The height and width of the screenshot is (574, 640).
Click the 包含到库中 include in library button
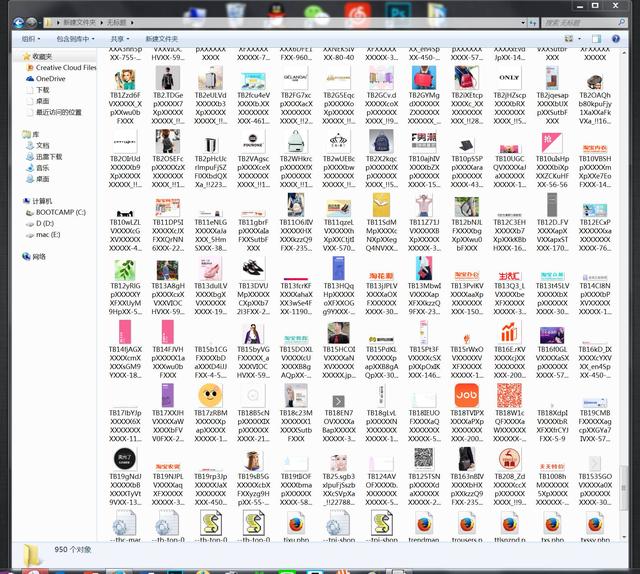(75, 38)
